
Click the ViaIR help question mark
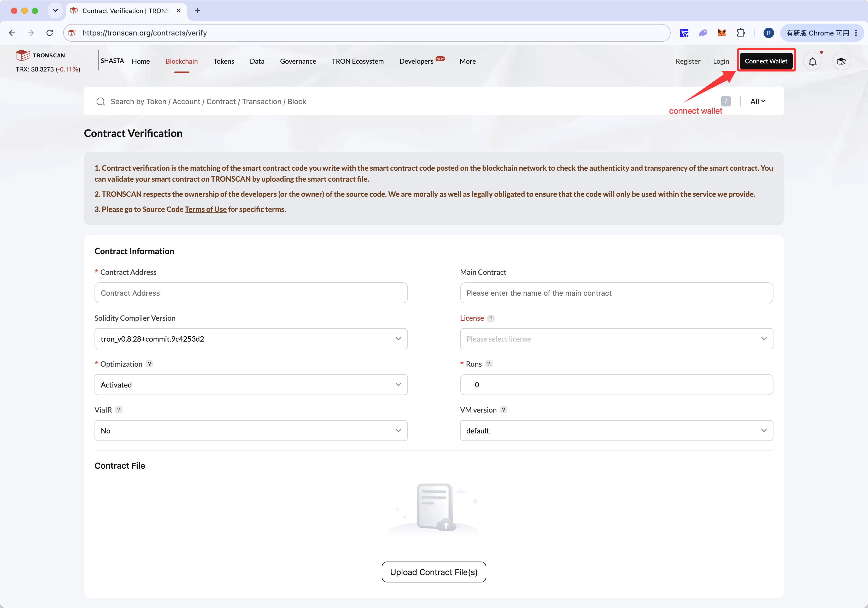pos(119,410)
